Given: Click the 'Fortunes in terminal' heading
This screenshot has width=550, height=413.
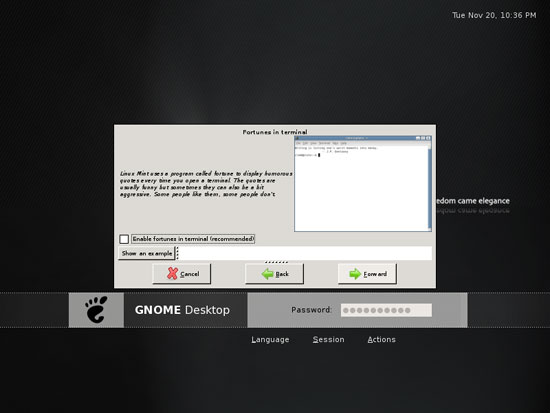Looking at the screenshot, I should 275,132.
